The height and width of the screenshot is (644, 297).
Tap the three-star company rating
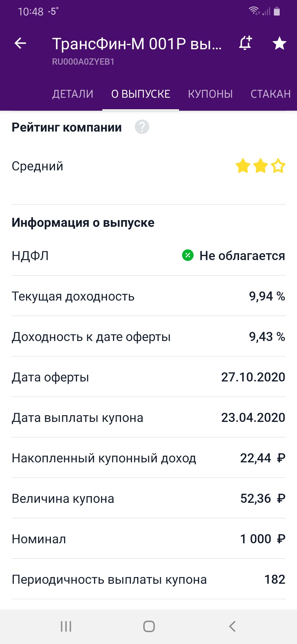260,166
